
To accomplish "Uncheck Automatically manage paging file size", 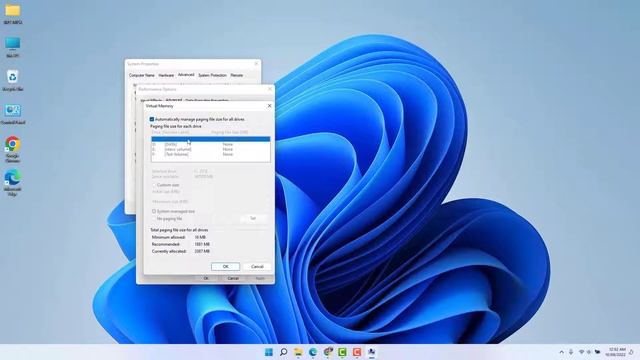I will [x=151, y=119].
